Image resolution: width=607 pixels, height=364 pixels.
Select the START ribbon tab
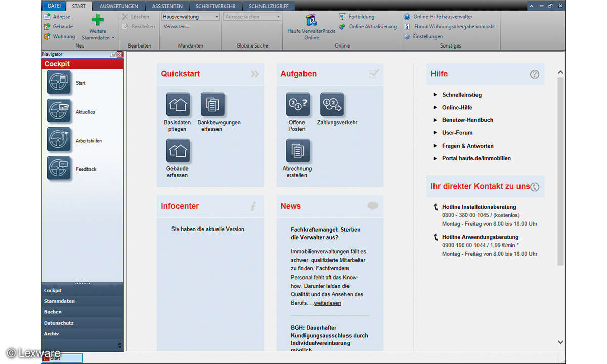click(x=79, y=6)
